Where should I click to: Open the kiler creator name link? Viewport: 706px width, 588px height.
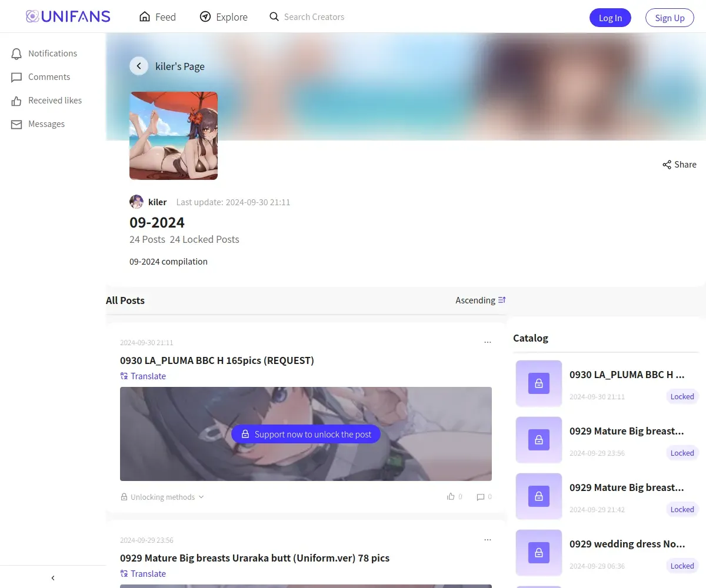point(157,202)
